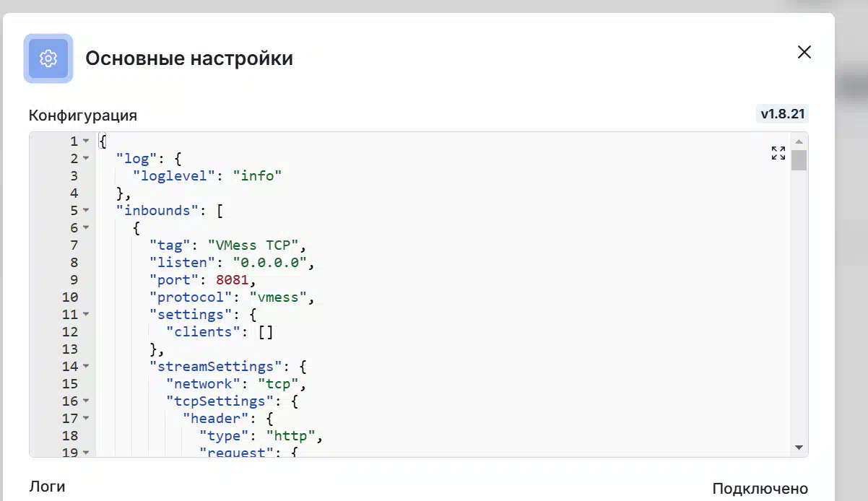Viewport: 868px width, 501px height.
Task: Click the v1.8.21 version badge
Action: click(782, 113)
